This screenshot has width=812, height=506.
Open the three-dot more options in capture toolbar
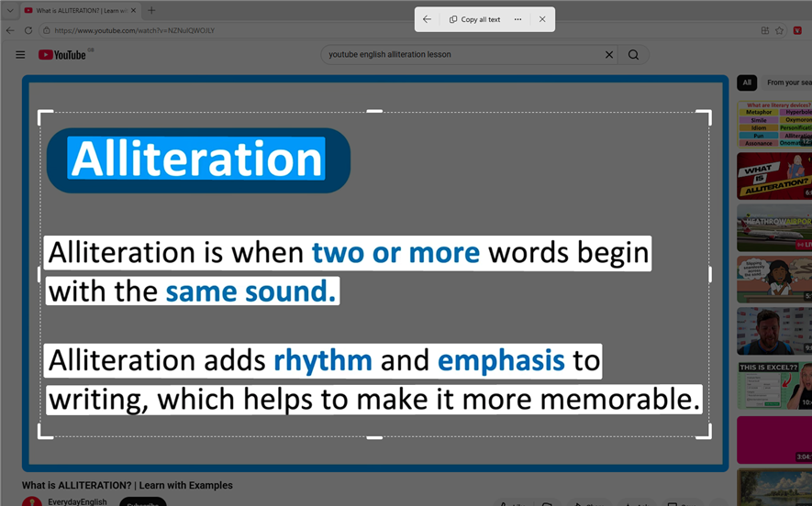tap(517, 19)
